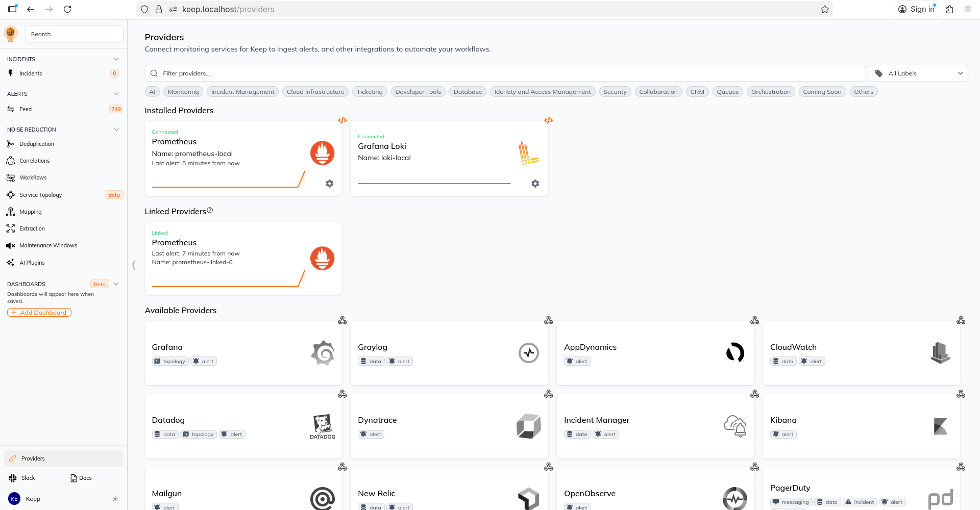Screen dimensions: 980x510
Task: Toggle the Monitoring category filter chip
Action: (183, 92)
